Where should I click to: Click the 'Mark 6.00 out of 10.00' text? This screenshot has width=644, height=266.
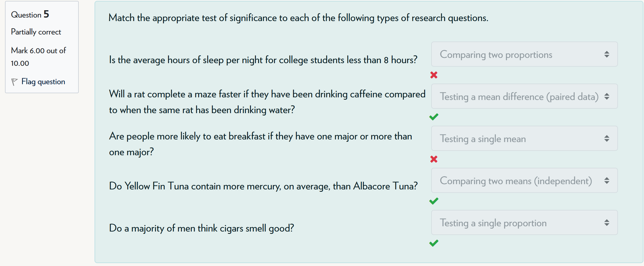(38, 56)
